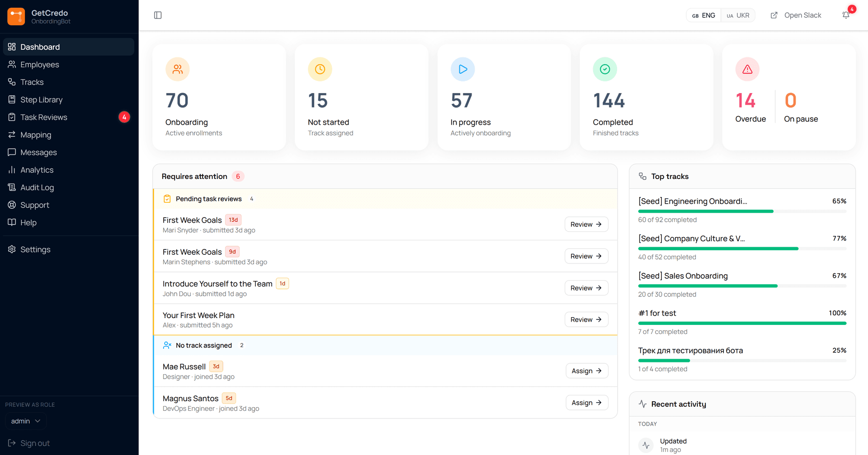Click the Onboarding people icon
Screen dimensions: 868x455
[178, 69]
